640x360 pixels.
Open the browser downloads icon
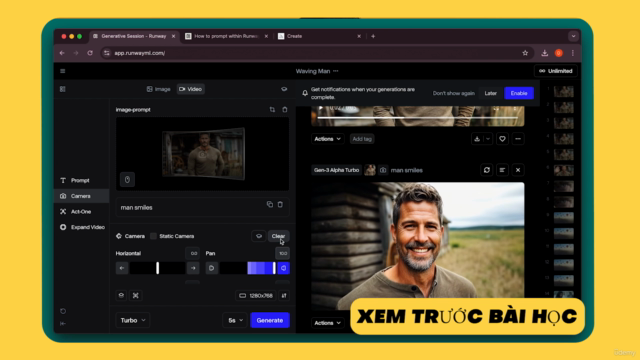coord(544,53)
